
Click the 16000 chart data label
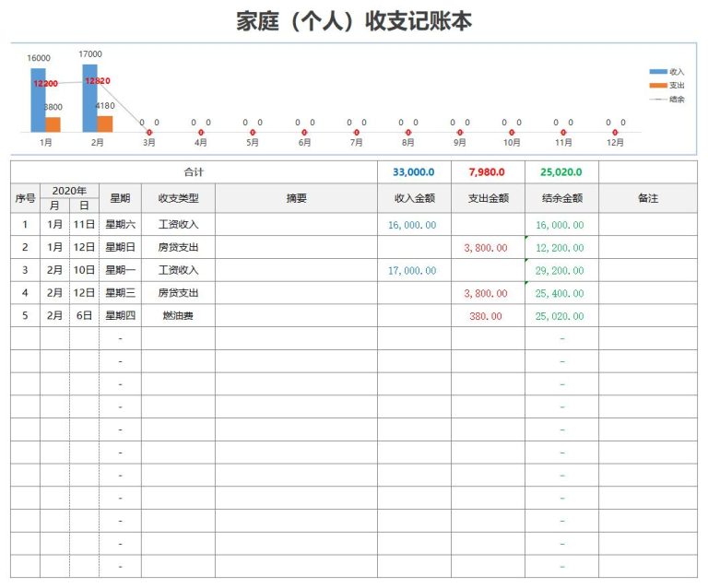pyautogui.click(x=39, y=58)
